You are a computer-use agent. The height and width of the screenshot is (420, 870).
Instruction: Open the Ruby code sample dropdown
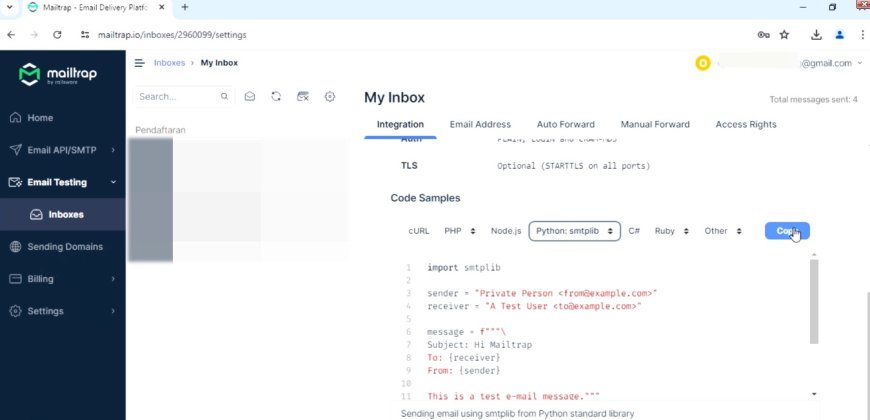(672, 231)
